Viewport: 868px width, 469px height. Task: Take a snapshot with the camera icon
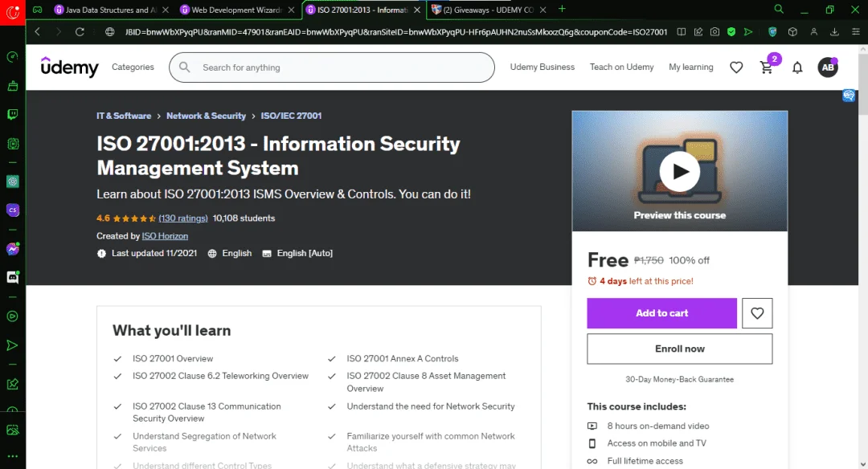tap(714, 32)
